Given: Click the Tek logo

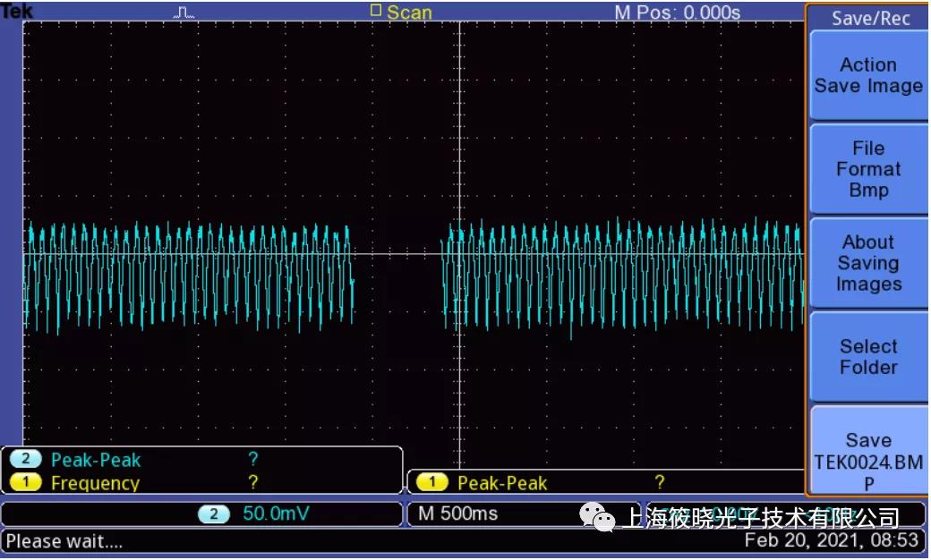Looking at the screenshot, I should coord(17,10).
